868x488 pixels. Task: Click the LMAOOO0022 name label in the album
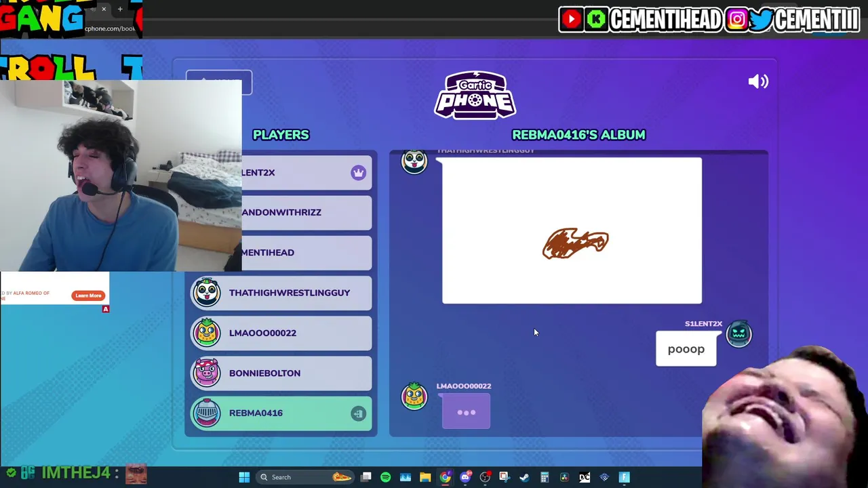[464, 386]
